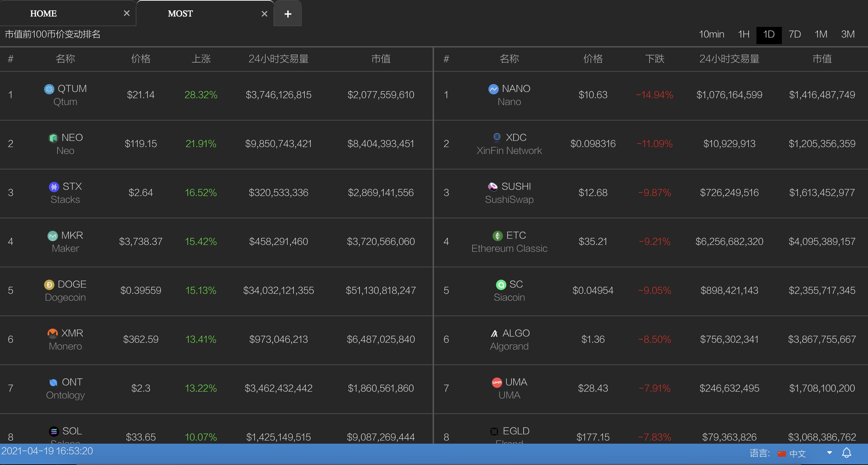Open the Ethereum Classic name link
The height and width of the screenshot is (465, 868).
pos(509,248)
